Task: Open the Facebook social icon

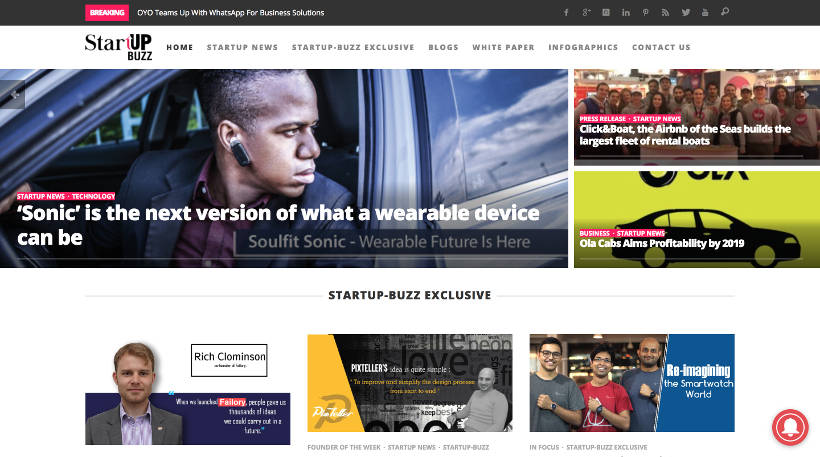Action: [566, 13]
